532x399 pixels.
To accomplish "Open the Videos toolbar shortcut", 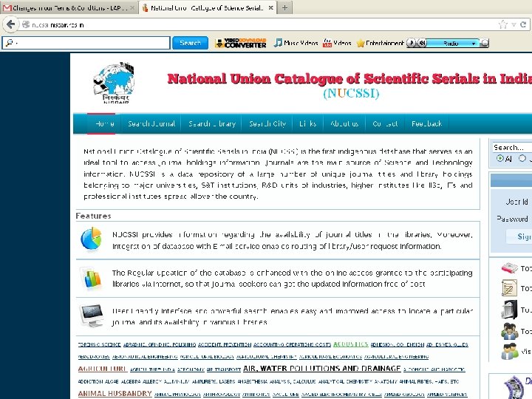I will click(337, 43).
